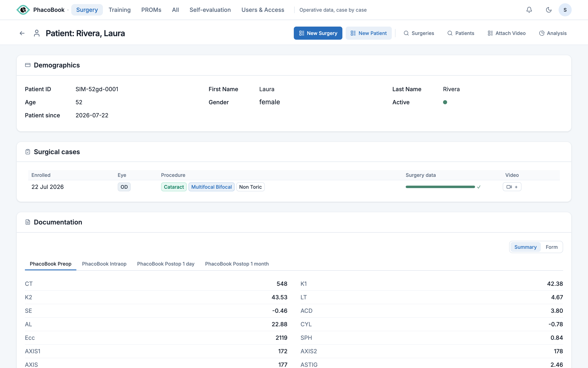Open the Analysis view
The width and height of the screenshot is (588, 368).
[553, 33]
